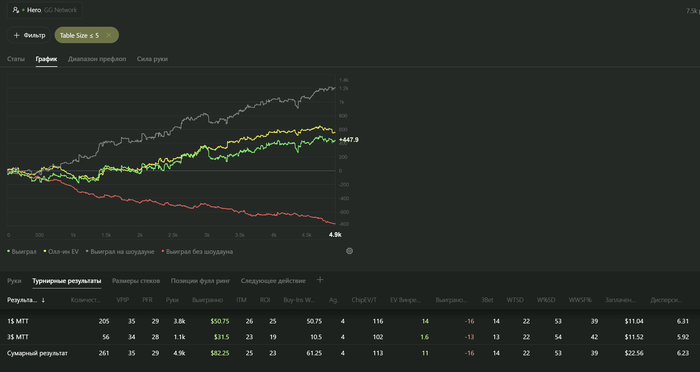700x372 pixels.
Task: Click the 5.92 dispersion cell
Action: (x=683, y=337)
